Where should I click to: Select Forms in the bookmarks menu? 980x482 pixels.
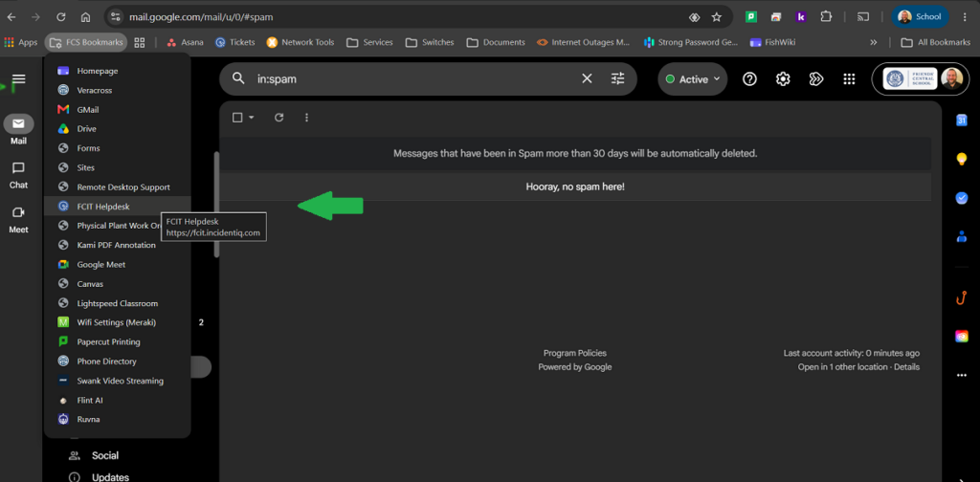(x=118, y=148)
